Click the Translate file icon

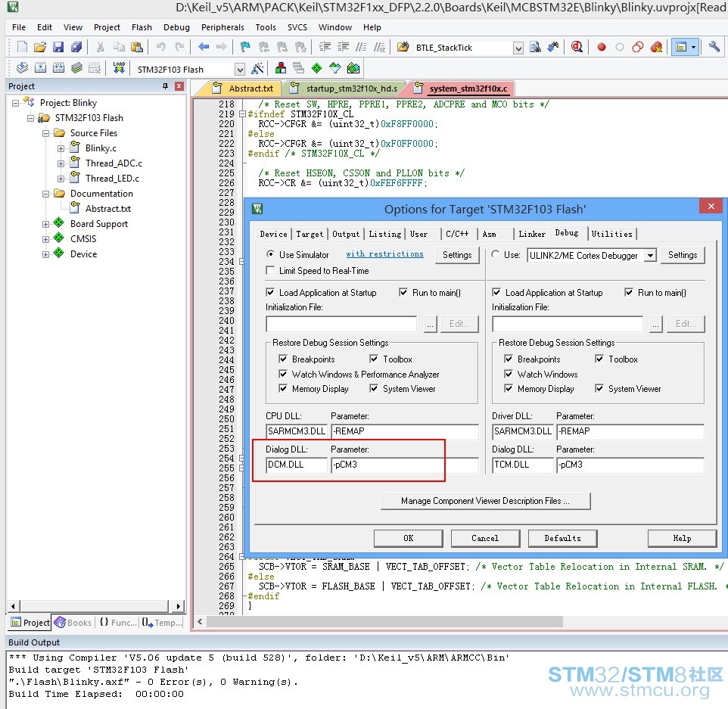22,68
